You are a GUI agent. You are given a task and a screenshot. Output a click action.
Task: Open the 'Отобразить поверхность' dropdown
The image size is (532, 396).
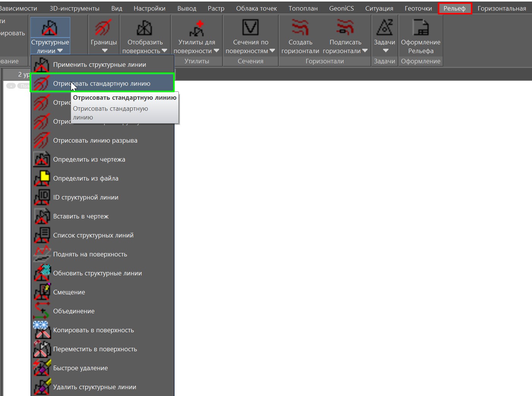pyautogui.click(x=164, y=51)
